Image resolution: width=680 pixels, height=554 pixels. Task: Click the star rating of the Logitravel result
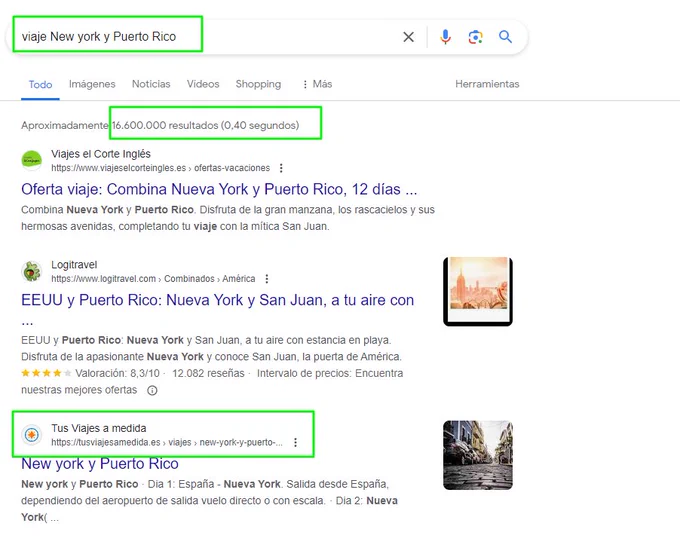46,373
